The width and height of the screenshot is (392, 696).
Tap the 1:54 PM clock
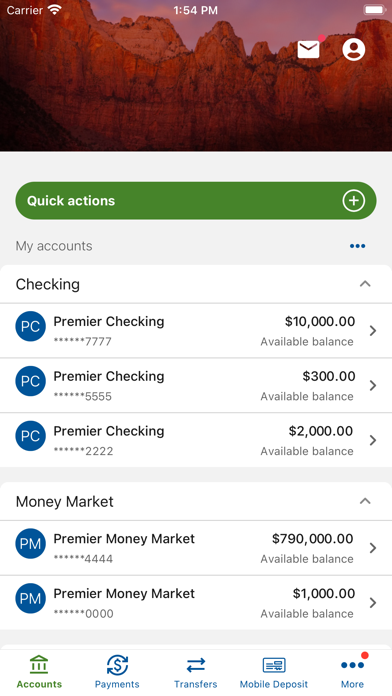coord(195,10)
